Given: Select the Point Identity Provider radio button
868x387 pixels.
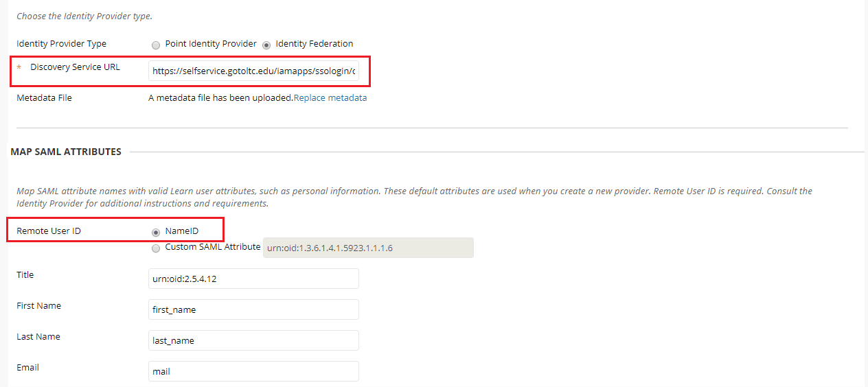Looking at the screenshot, I should click(x=156, y=45).
